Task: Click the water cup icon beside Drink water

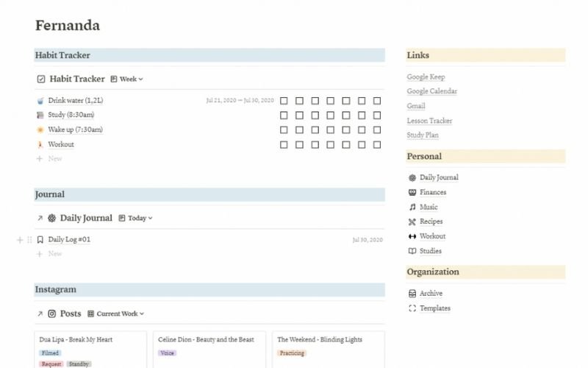Action: pos(40,101)
